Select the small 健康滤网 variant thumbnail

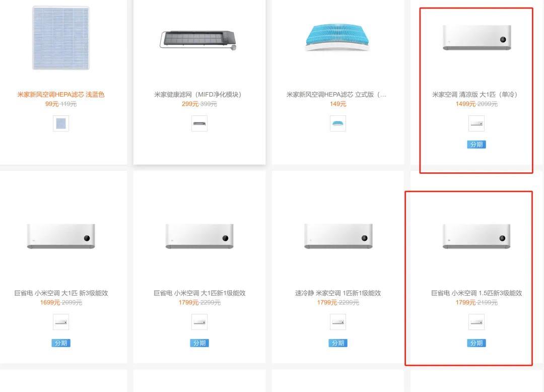coord(199,123)
